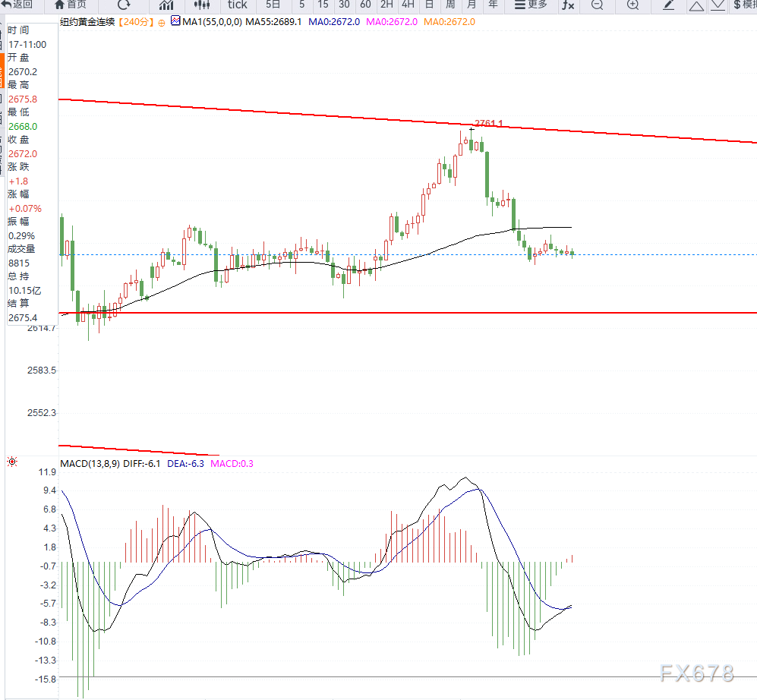
Task: Click the blue MA0:2672.0 value
Action: click(334, 22)
